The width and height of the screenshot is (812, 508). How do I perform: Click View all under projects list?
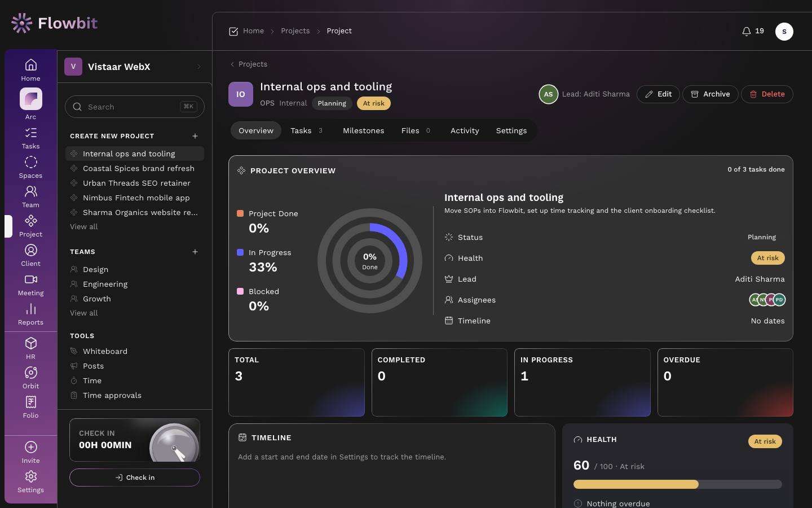[84, 227]
